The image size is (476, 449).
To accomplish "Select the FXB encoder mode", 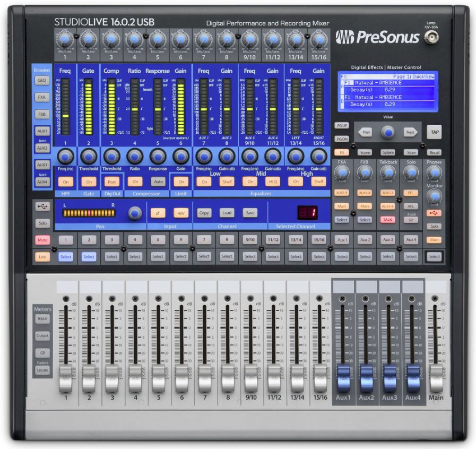I will [x=42, y=114].
